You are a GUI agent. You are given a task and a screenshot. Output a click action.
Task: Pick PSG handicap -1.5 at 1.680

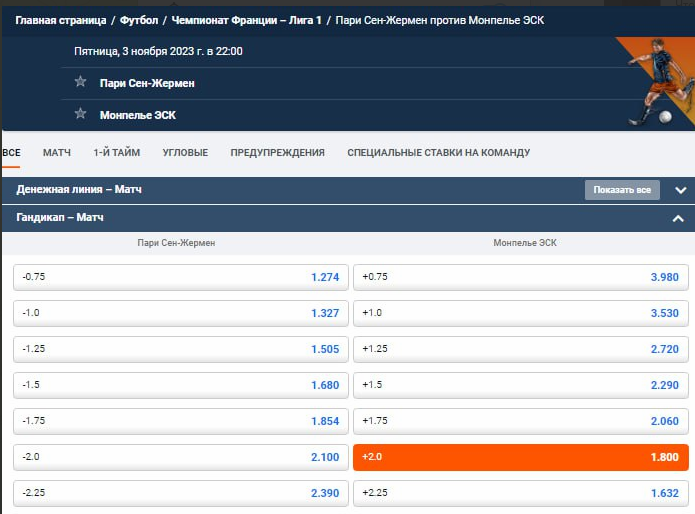coord(181,385)
